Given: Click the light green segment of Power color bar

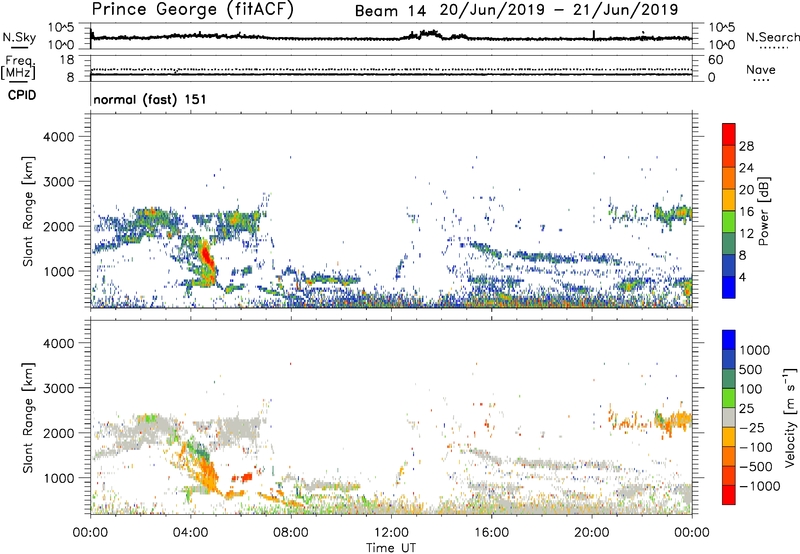Looking at the screenshot, I should point(729,221).
